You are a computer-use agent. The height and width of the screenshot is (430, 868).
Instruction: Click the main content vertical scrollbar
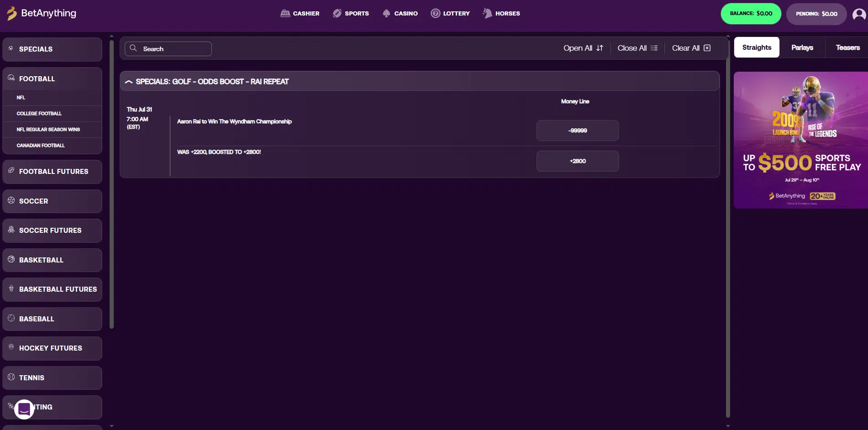pos(728,228)
